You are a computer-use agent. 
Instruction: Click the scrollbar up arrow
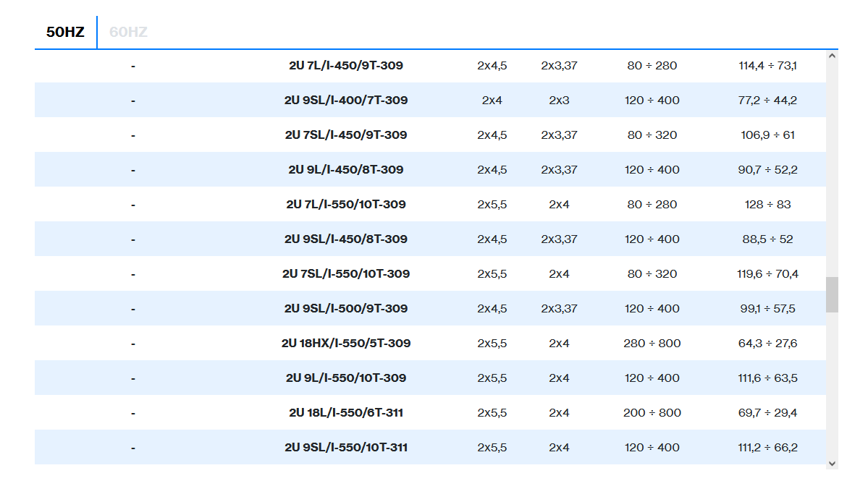[832, 56]
